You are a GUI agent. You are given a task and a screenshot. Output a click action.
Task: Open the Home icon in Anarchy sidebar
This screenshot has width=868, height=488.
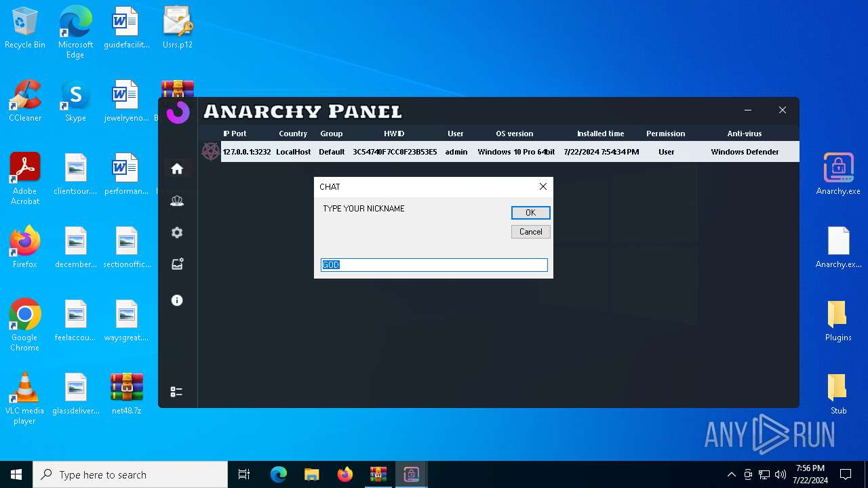[177, 169]
